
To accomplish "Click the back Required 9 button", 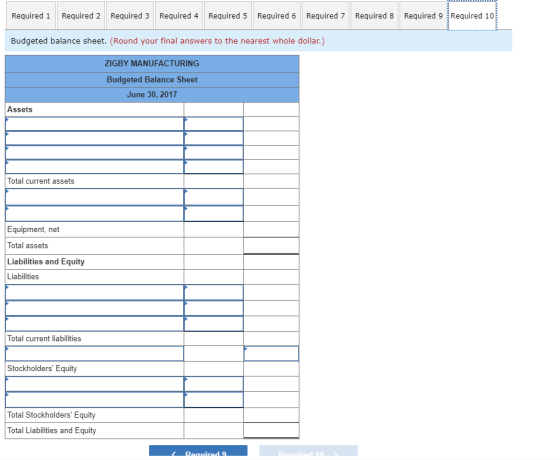I will 198,451.
